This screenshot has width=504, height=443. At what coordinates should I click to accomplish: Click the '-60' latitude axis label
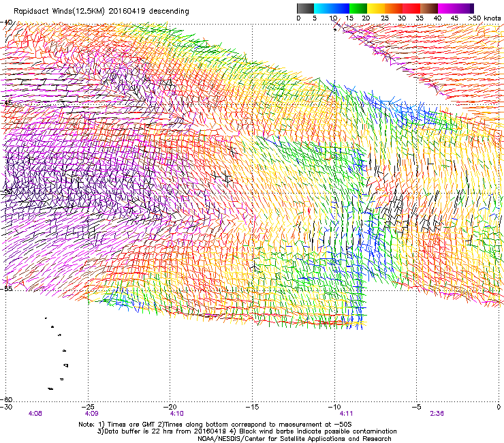click(x=6, y=399)
